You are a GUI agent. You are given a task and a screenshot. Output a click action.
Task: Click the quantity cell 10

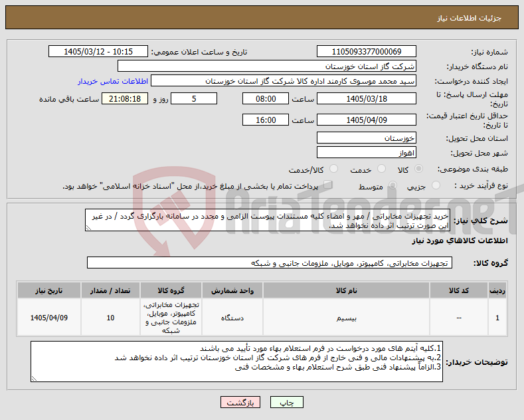point(110,318)
